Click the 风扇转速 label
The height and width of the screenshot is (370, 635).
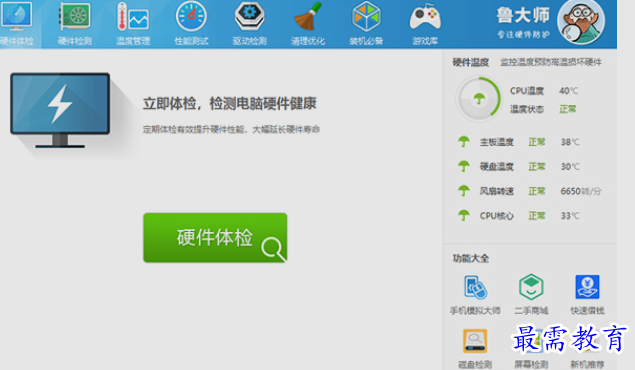(496, 191)
